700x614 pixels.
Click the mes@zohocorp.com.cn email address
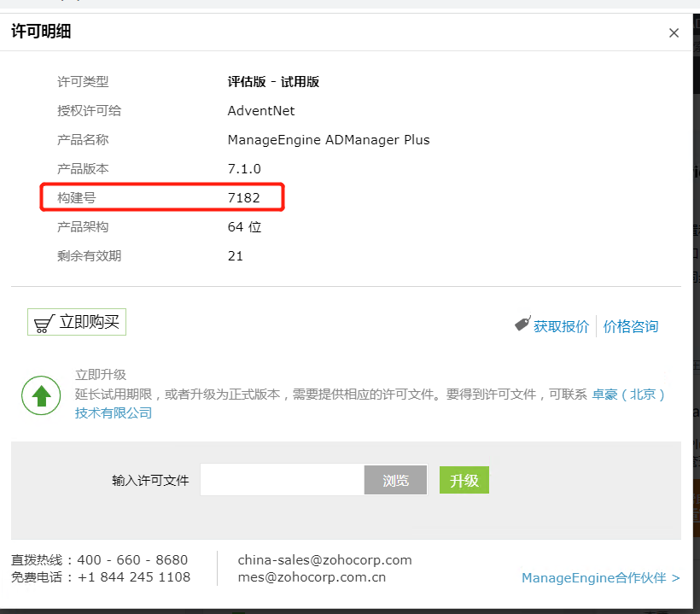pyautogui.click(x=312, y=577)
